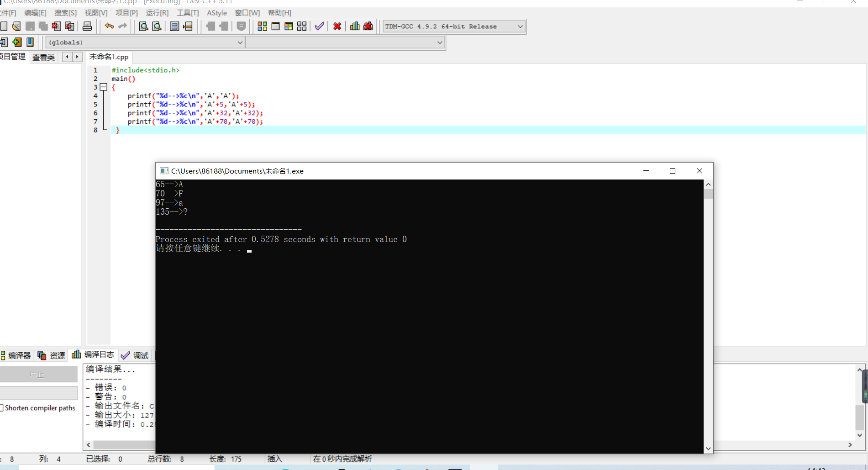Click the left tab scroll arrow in sidebar
The width and height of the screenshot is (868, 470).
[67, 57]
